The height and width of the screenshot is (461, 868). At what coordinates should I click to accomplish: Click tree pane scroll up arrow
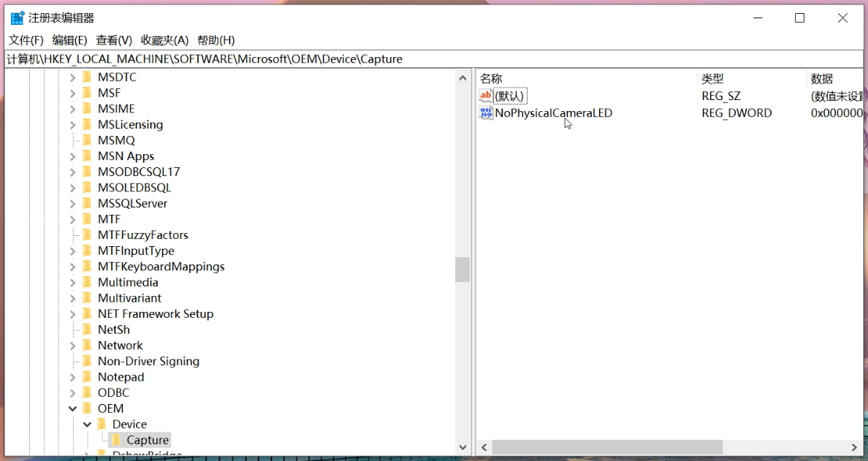point(462,78)
